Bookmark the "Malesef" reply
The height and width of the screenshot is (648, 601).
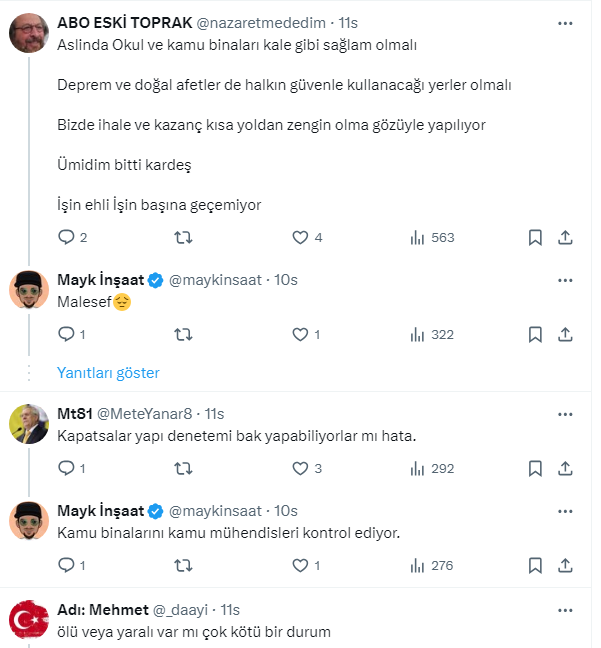click(535, 334)
